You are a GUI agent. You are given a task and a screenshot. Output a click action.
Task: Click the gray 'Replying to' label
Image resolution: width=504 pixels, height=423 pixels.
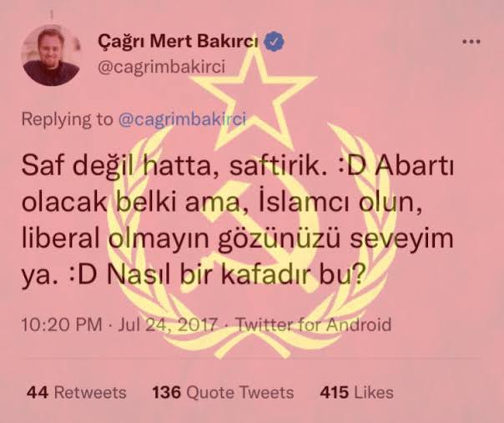pyautogui.click(x=68, y=119)
